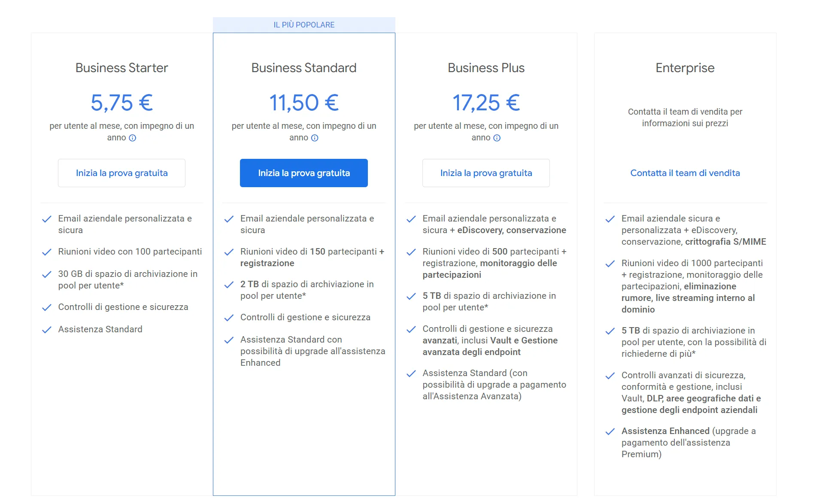Click the checkmark beside Riunioni video con 100 partecipanti
Image resolution: width=813 pixels, height=504 pixels.
[x=47, y=252]
